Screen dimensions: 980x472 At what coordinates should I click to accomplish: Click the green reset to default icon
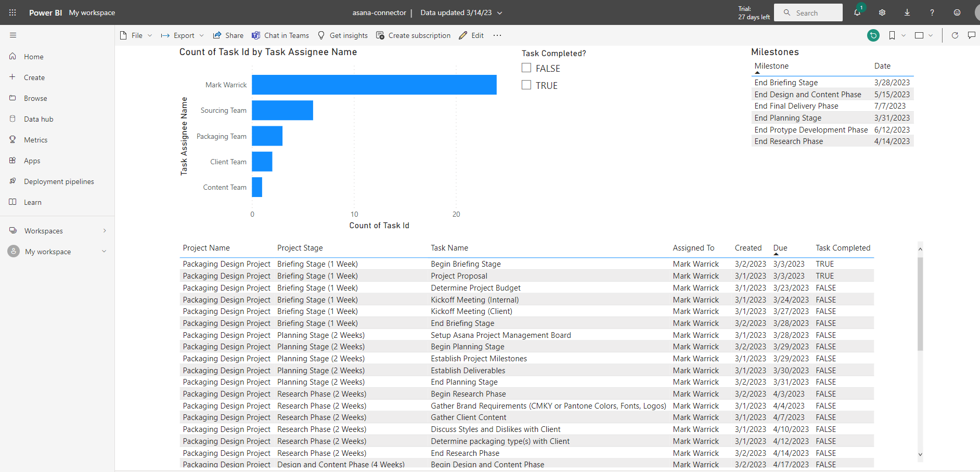click(x=873, y=35)
